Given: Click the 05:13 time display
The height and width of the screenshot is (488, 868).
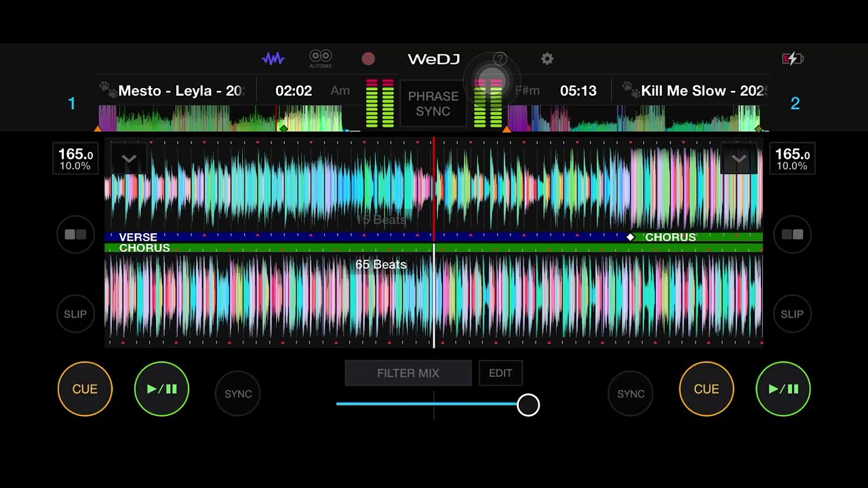Looking at the screenshot, I should click(x=578, y=91).
